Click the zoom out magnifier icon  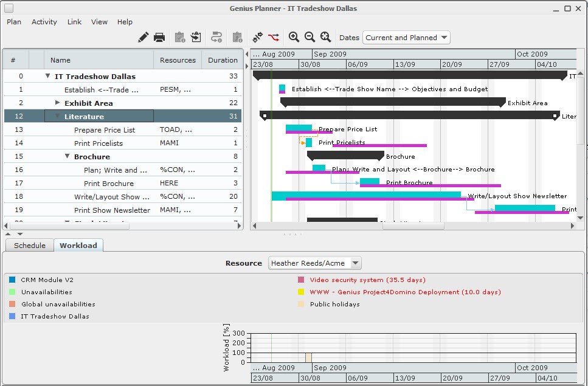pos(310,38)
